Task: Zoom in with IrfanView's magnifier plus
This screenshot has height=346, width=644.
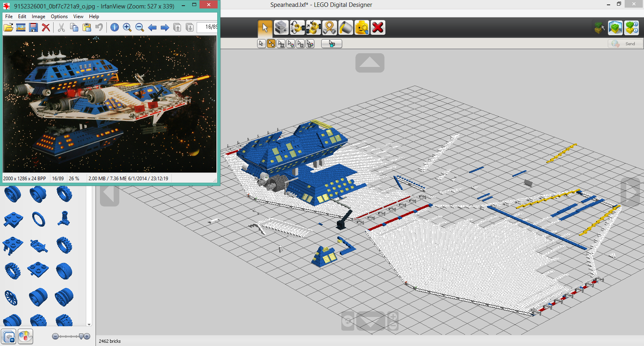Action: (127, 27)
